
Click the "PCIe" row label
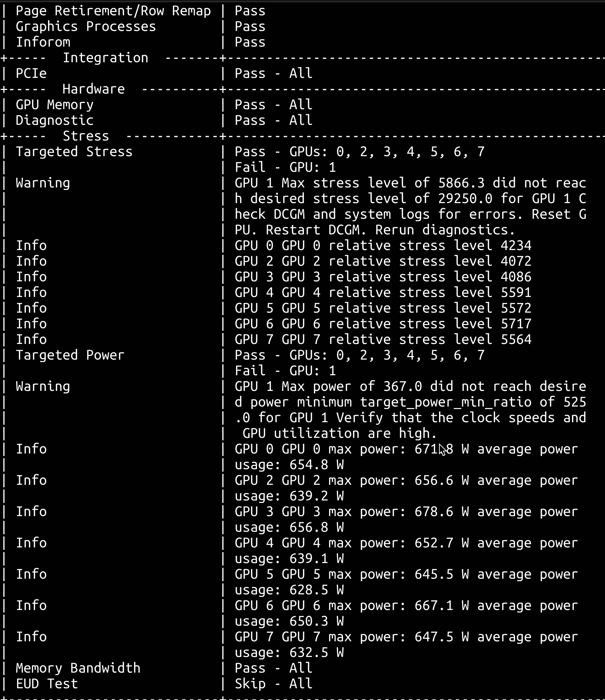[x=31, y=74]
